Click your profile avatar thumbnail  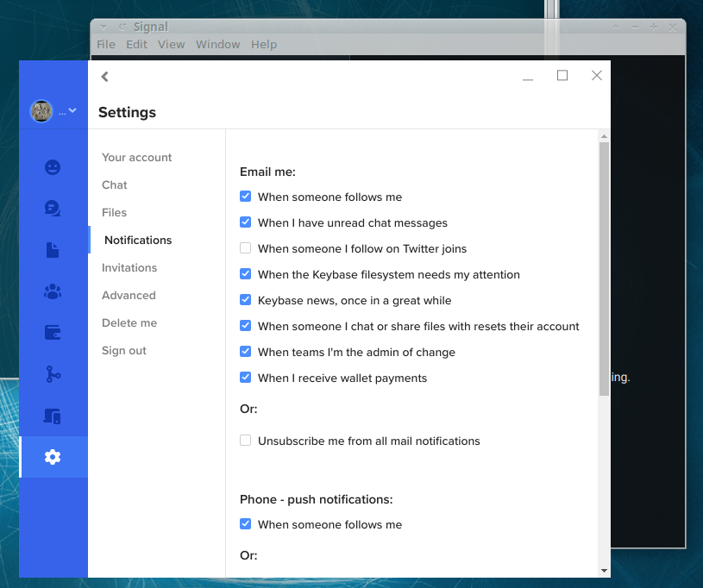pos(40,110)
